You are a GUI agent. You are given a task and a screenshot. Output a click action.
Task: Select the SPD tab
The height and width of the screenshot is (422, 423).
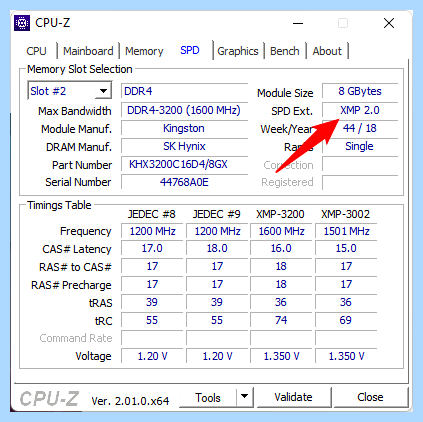coord(190,50)
